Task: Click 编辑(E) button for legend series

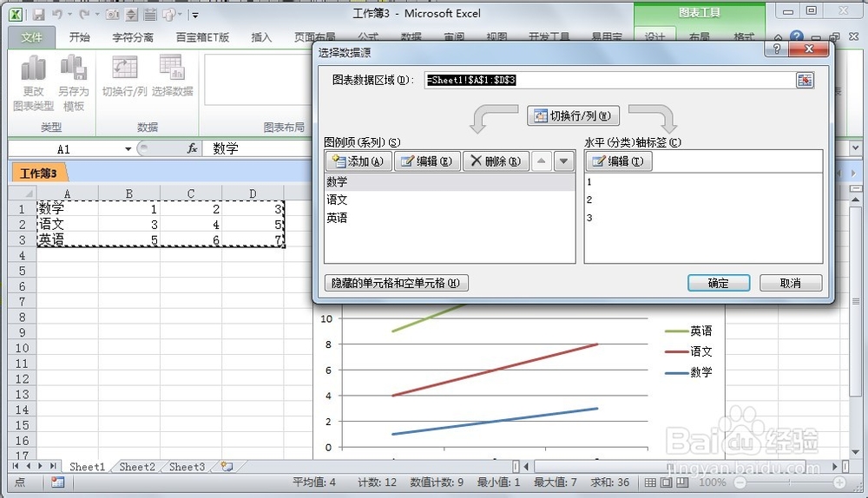Action: click(427, 161)
